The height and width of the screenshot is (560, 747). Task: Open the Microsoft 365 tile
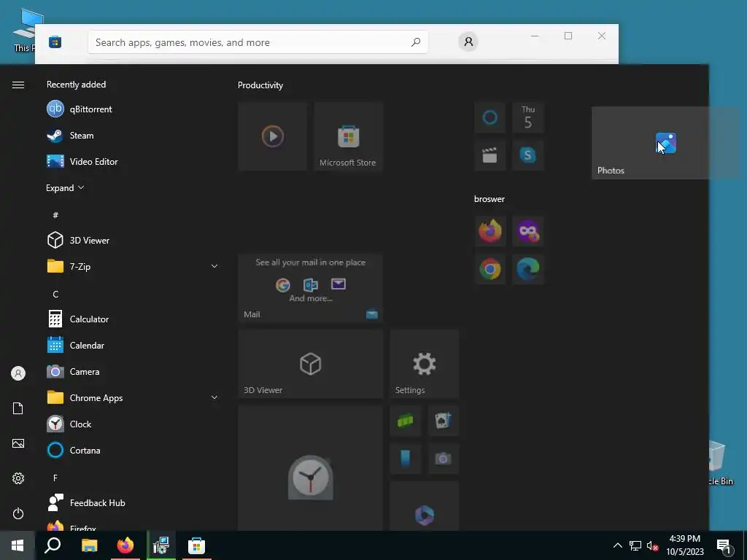tap(425, 506)
